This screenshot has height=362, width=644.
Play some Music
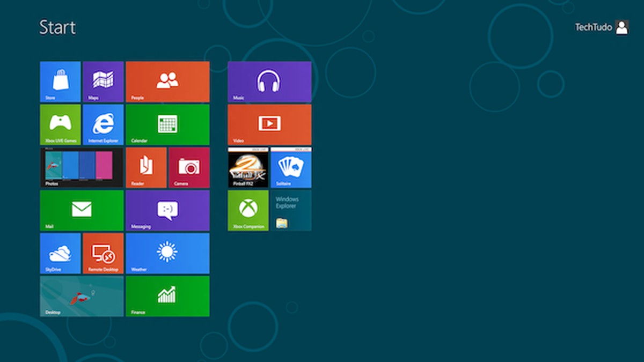(x=269, y=81)
